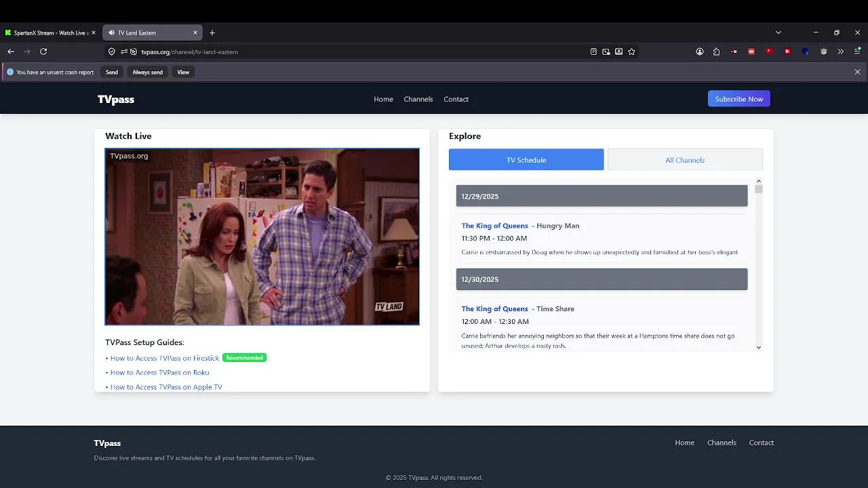The image size is (868, 488).
Task: Click the grey gear-like extension icon
Action: (x=824, y=52)
